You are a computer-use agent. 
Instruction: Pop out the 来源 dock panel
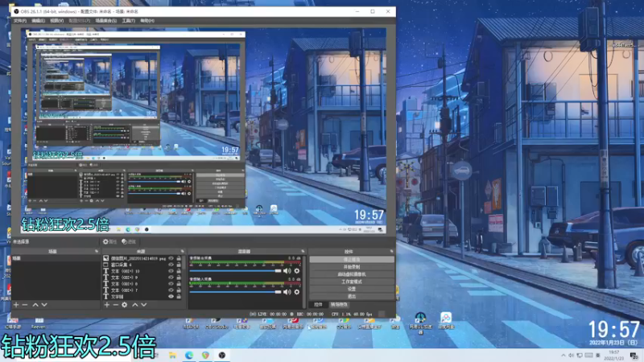click(183, 251)
